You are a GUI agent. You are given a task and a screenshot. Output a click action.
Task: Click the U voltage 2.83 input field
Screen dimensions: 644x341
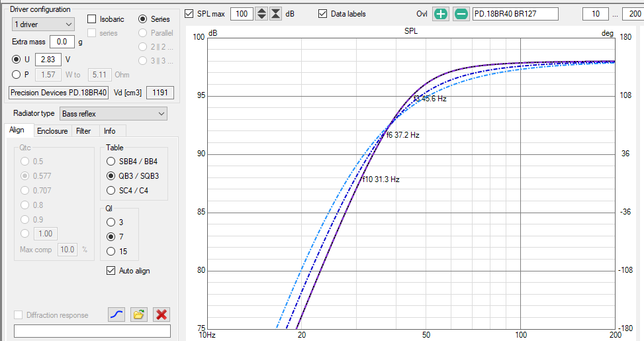[48, 59]
